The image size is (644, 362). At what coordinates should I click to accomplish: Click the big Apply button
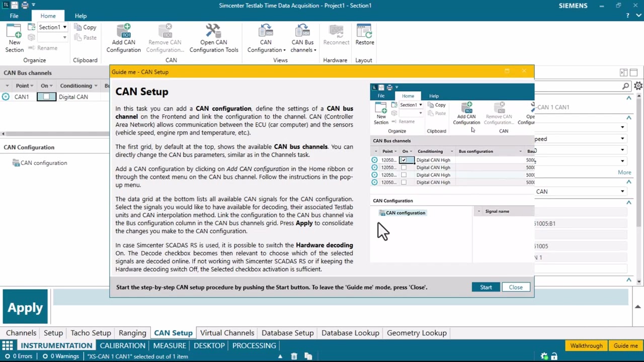25,307
